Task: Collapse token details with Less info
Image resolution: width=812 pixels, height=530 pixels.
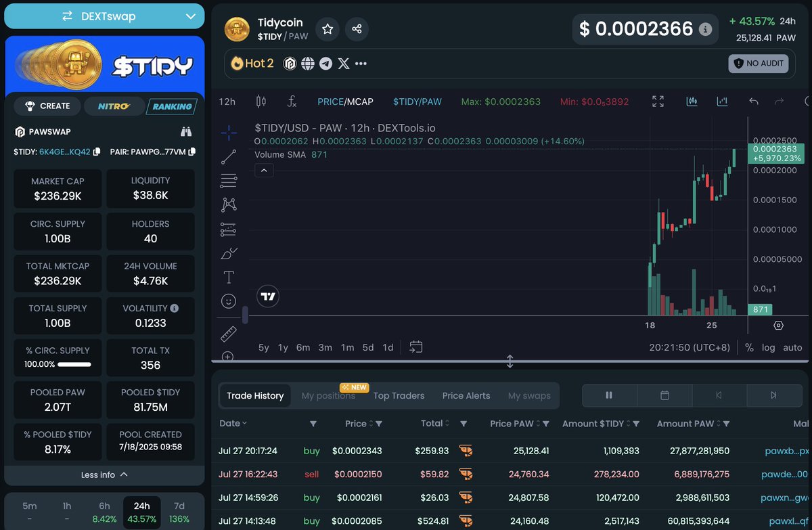Action: pyautogui.click(x=104, y=474)
